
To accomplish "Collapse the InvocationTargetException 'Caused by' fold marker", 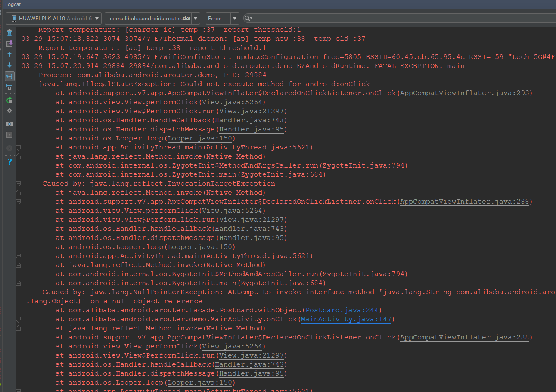I will click(18, 184).
